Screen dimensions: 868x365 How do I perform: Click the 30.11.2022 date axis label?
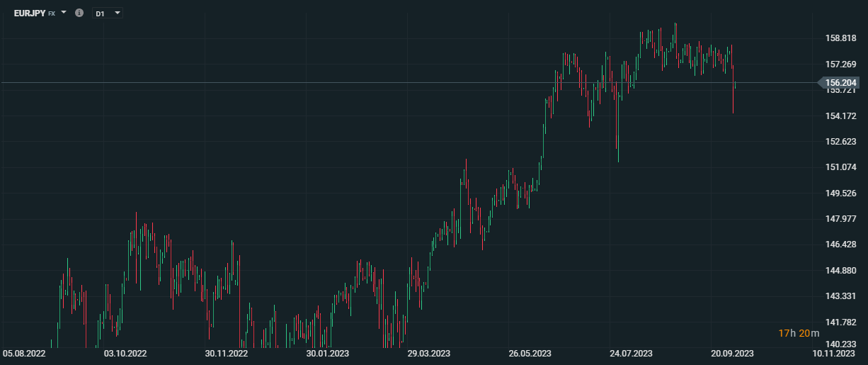coord(227,353)
